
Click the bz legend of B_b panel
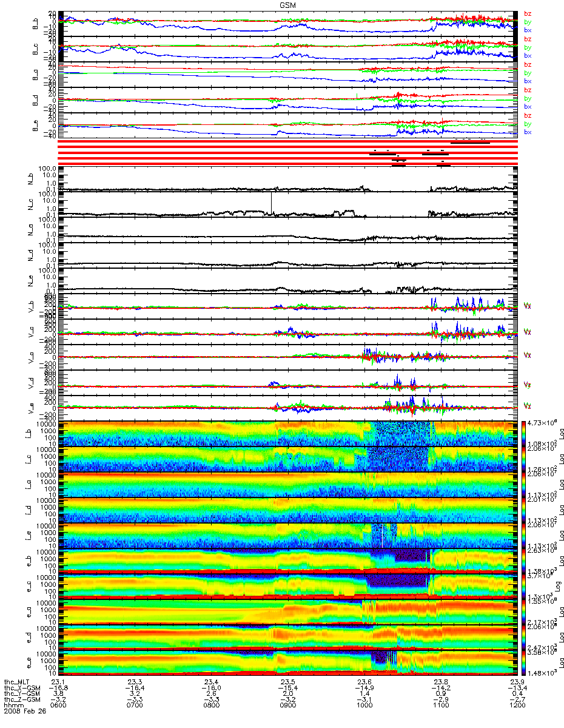coord(528,13)
